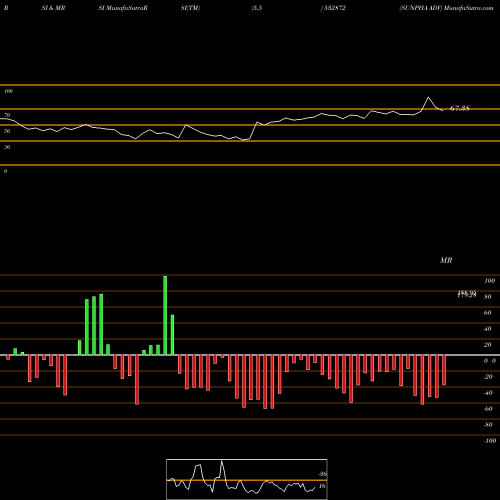
Task: Click the RSI axis label 30
Action: (x=7, y=147)
